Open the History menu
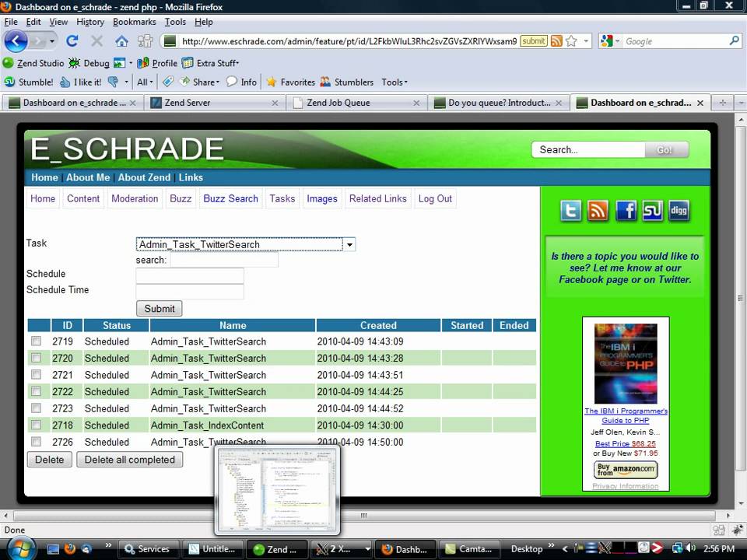The image size is (747, 560). (x=90, y=22)
